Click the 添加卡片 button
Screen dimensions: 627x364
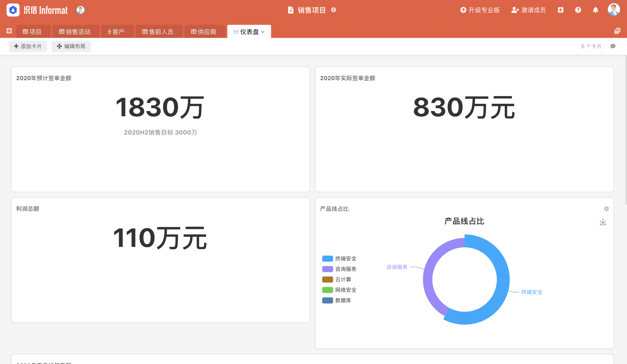[x=28, y=46]
